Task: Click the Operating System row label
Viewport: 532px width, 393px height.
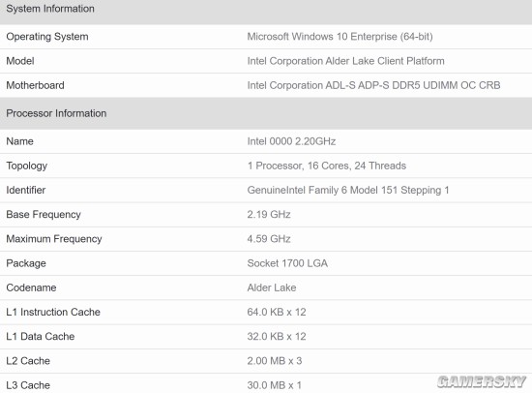Action: [47, 37]
